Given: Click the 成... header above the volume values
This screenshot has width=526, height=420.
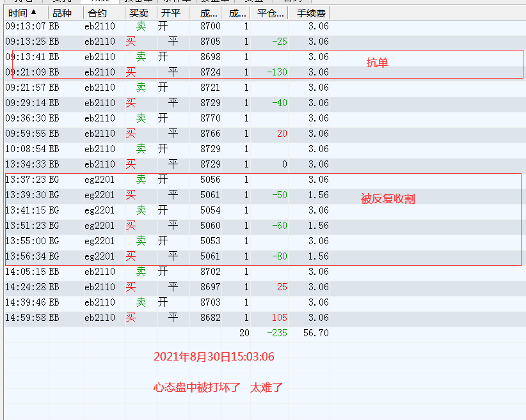Looking at the screenshot, I should click(236, 13).
